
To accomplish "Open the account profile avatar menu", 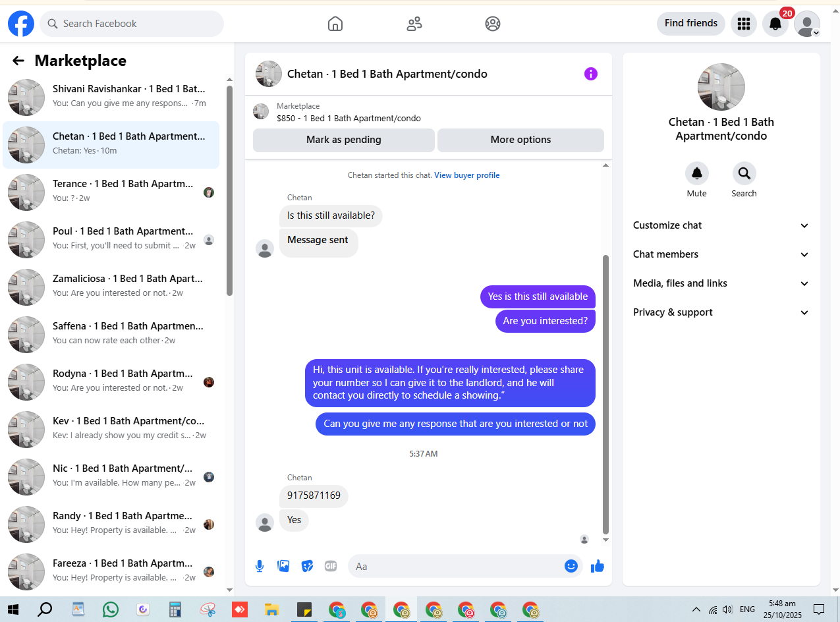I will (x=807, y=24).
